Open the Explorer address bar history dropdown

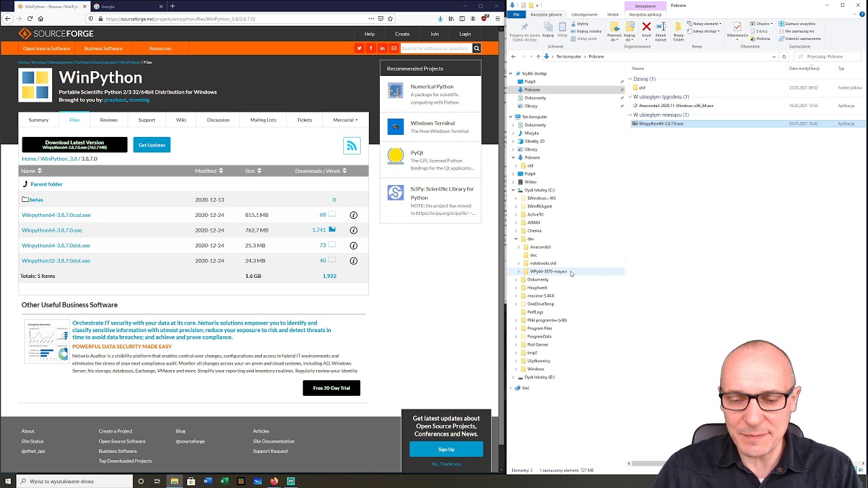(774, 57)
